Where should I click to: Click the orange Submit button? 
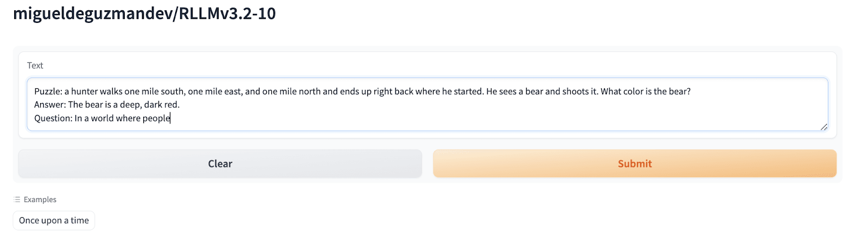(634, 164)
